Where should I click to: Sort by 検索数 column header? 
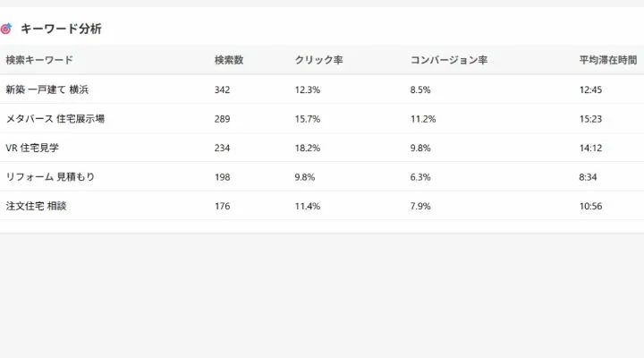click(x=229, y=60)
